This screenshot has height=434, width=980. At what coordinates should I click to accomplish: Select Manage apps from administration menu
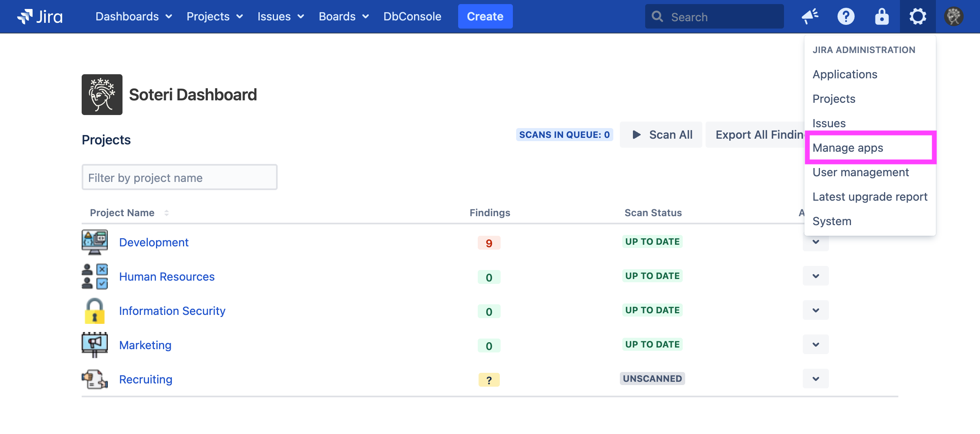(x=848, y=148)
